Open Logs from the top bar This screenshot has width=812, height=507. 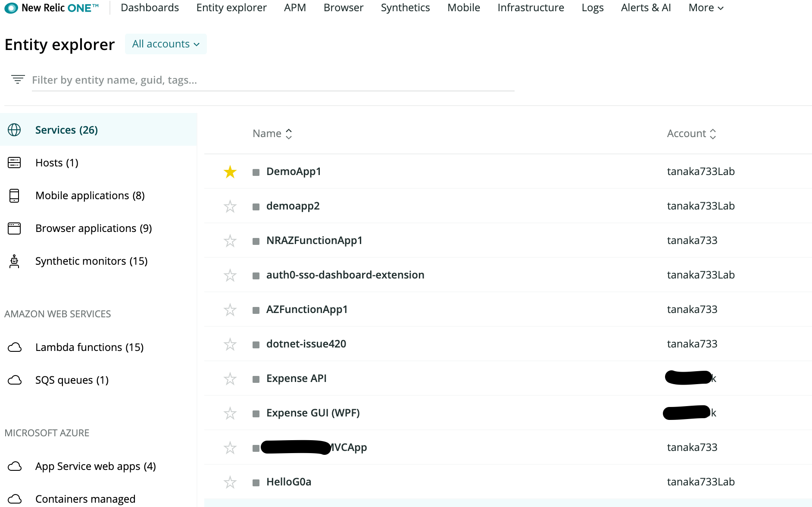click(x=593, y=8)
